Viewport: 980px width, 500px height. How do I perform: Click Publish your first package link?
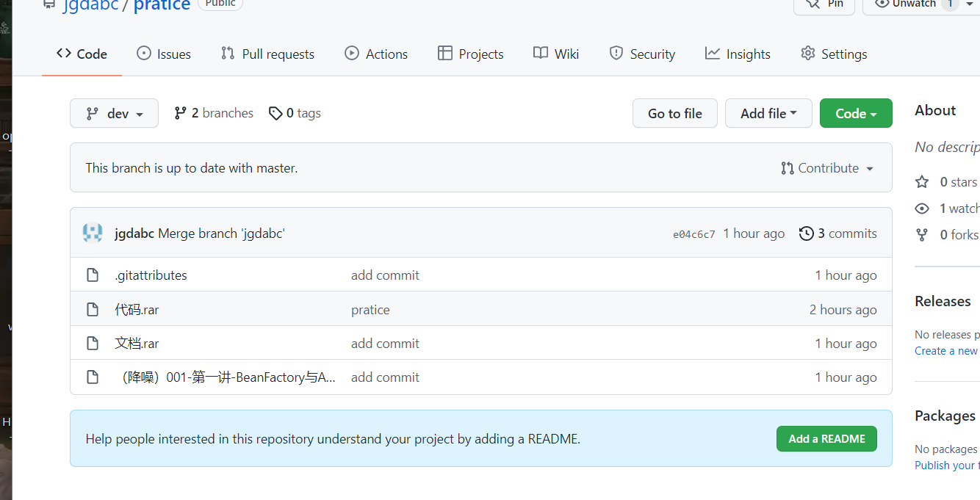[946, 465]
